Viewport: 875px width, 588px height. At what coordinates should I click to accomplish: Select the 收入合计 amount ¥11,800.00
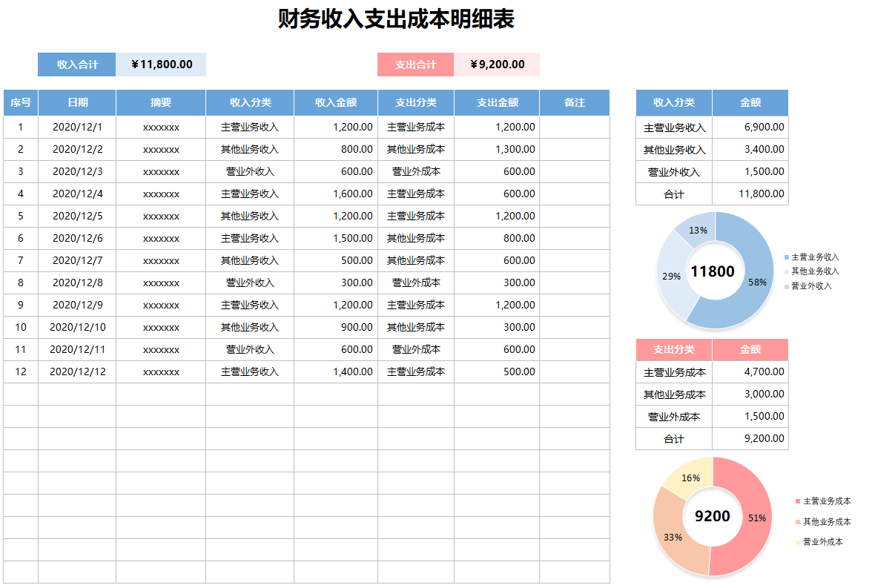(161, 65)
